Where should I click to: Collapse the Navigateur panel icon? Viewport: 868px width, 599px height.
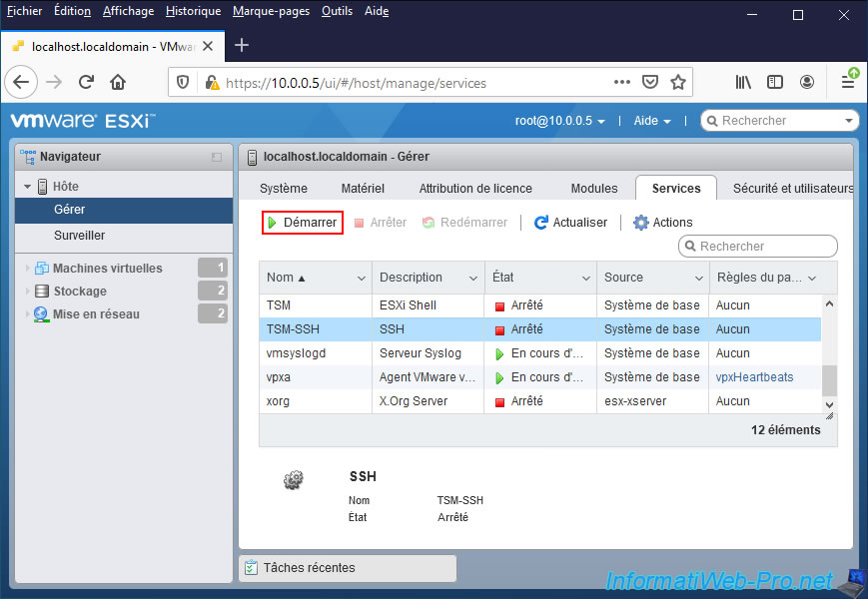(217, 157)
